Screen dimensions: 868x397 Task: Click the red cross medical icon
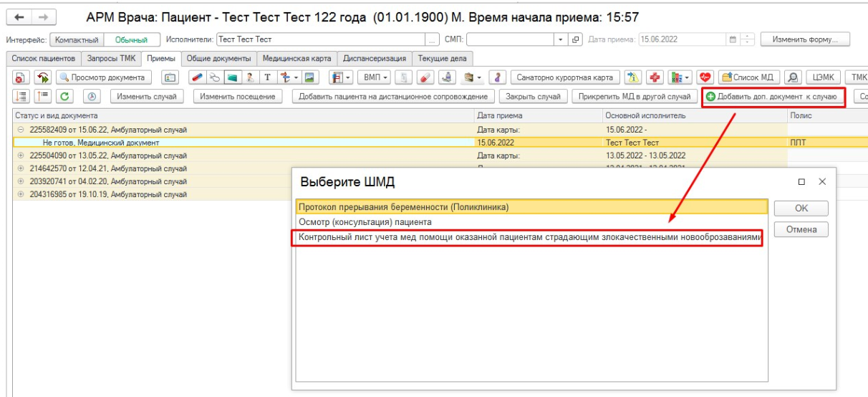click(655, 77)
